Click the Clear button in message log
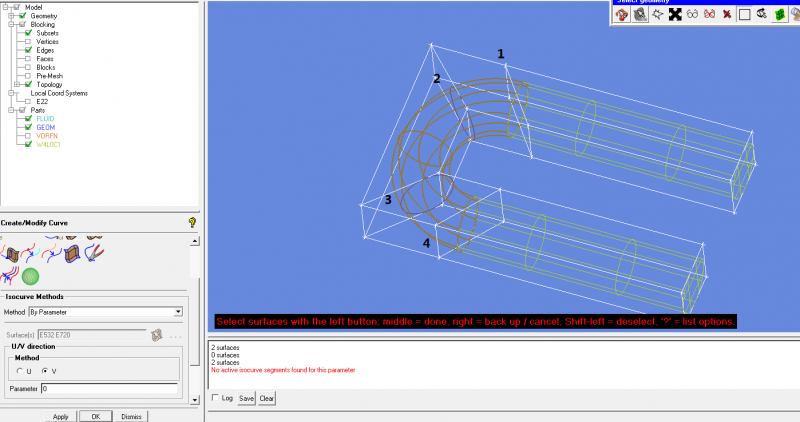This screenshot has height=422, width=800. point(266,398)
